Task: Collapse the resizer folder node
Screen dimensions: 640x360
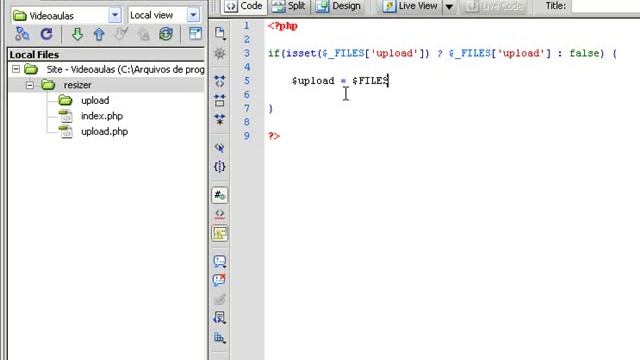Action: point(30,85)
